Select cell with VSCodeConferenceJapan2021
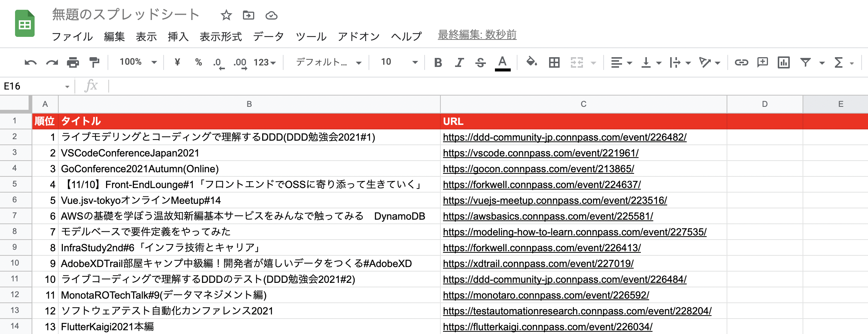Image resolution: width=868 pixels, height=334 pixels. (x=249, y=153)
